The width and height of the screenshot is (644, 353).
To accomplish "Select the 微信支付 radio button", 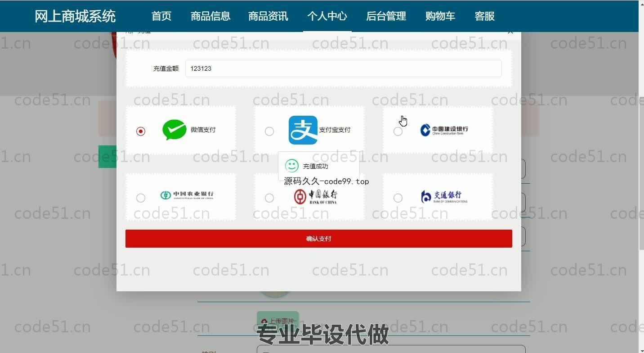I will pos(141,131).
